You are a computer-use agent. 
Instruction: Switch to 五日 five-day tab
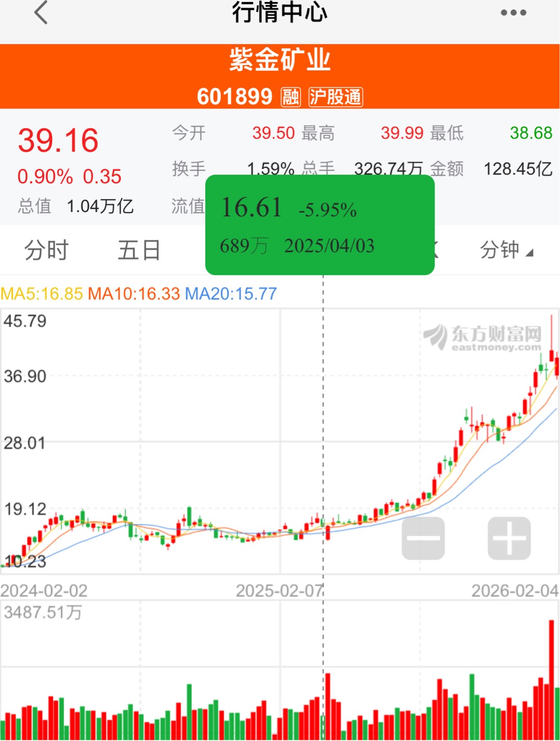[x=139, y=250]
